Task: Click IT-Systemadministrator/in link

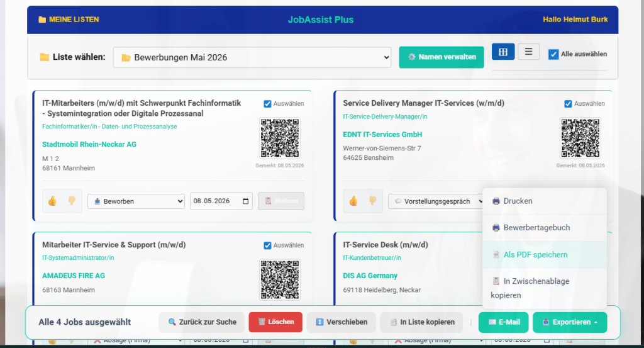Action: coord(78,258)
